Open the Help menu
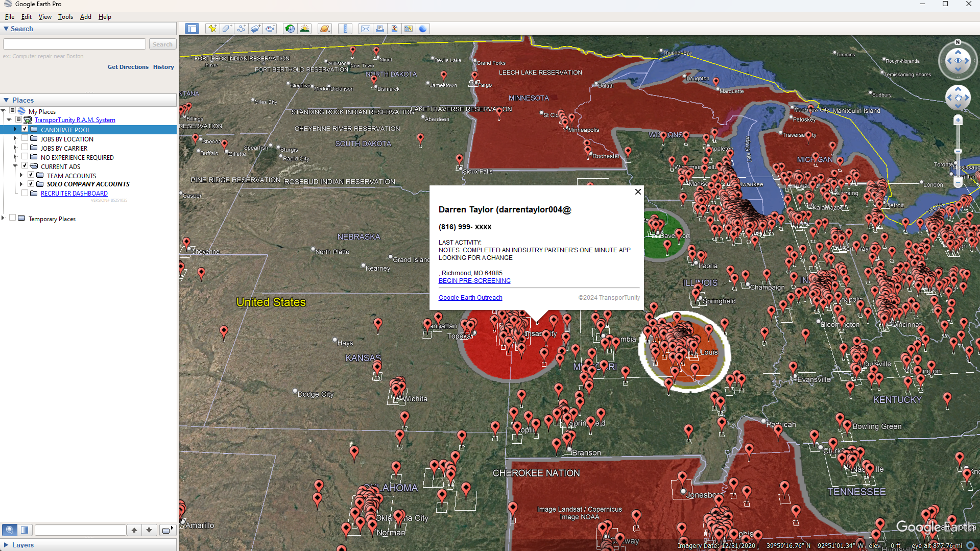Viewport: 980px width, 551px height. point(105,17)
